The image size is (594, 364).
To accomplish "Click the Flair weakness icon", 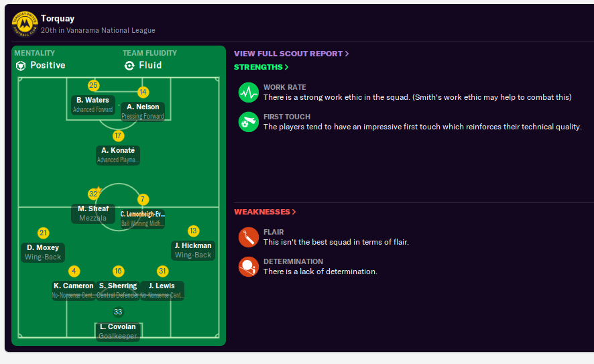I will click(249, 237).
